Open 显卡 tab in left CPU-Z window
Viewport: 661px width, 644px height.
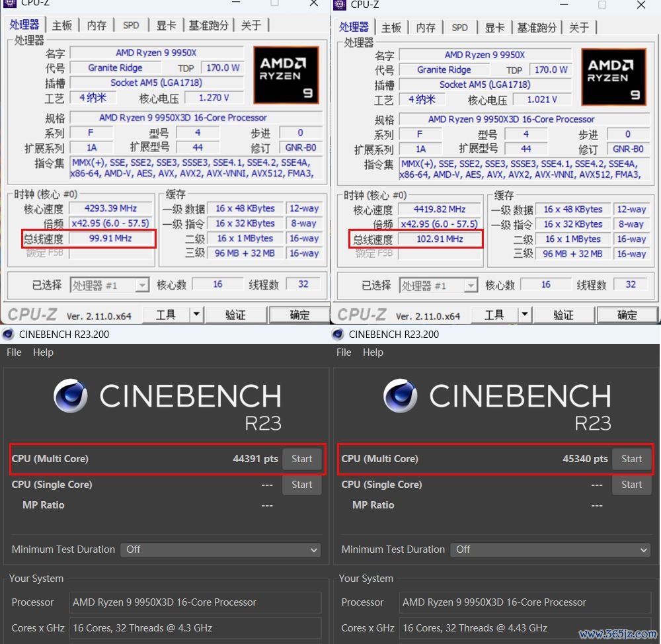click(x=166, y=26)
